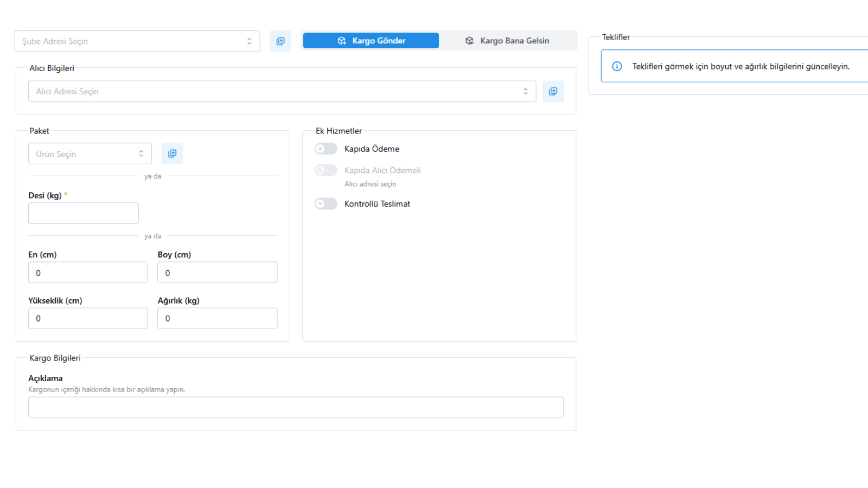Image resolution: width=868 pixels, height=488 pixels.
Task: Click package icon on Kargo Bana Gelsin tab
Action: pos(470,41)
